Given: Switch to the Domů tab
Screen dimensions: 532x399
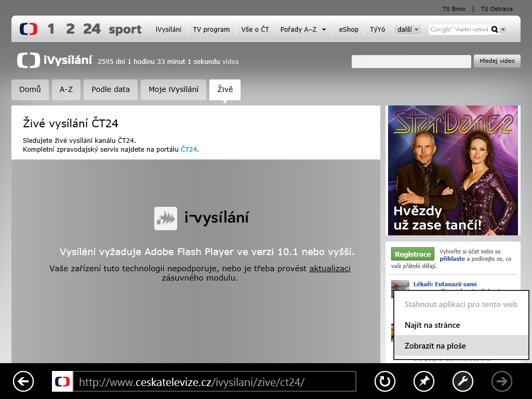Looking at the screenshot, I should point(30,89).
